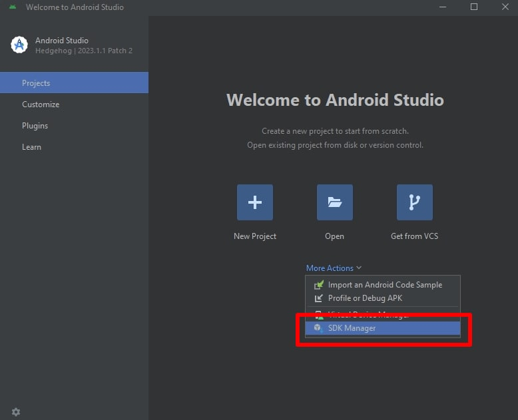The width and height of the screenshot is (518, 420).
Task: Click the Android Studio logo in sidebar
Action: pyautogui.click(x=19, y=45)
